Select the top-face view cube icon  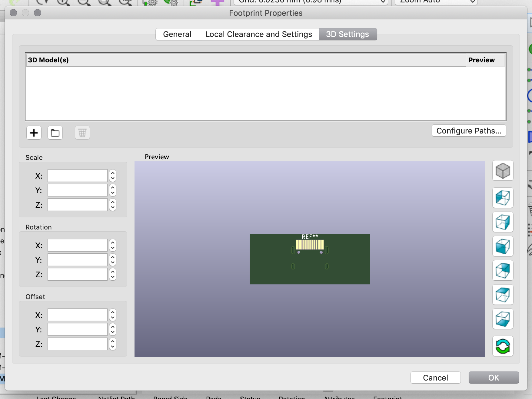503,295
